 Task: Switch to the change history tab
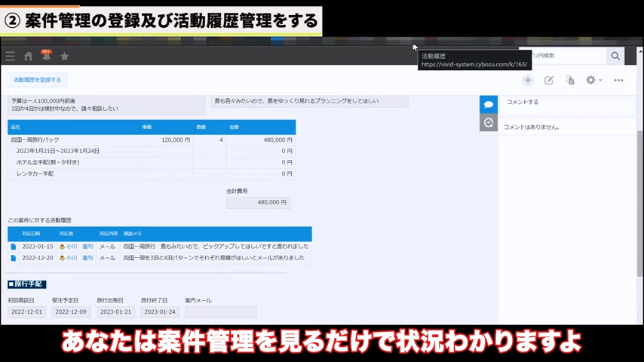point(489,122)
